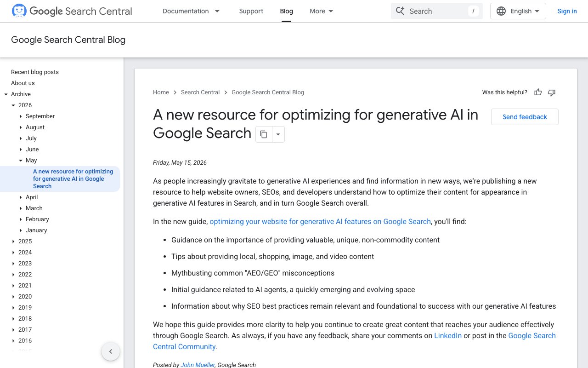588x368 pixels.
Task: Collapse the May month list
Action: click(x=21, y=161)
